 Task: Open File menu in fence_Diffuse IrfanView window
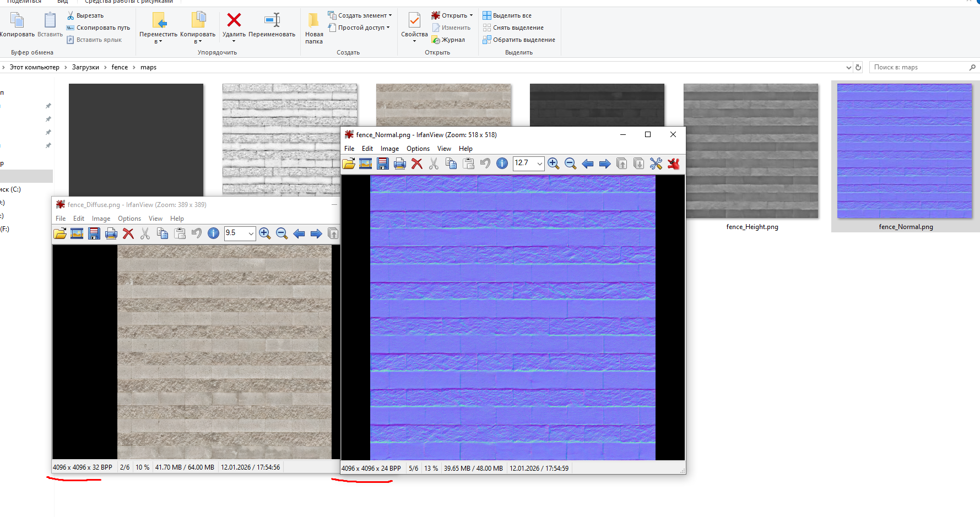tap(61, 219)
